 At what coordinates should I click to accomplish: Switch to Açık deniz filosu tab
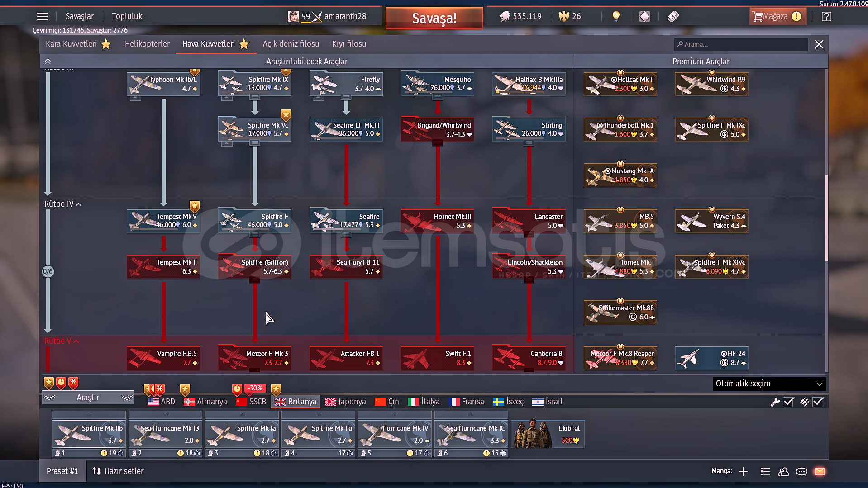pyautogui.click(x=291, y=44)
